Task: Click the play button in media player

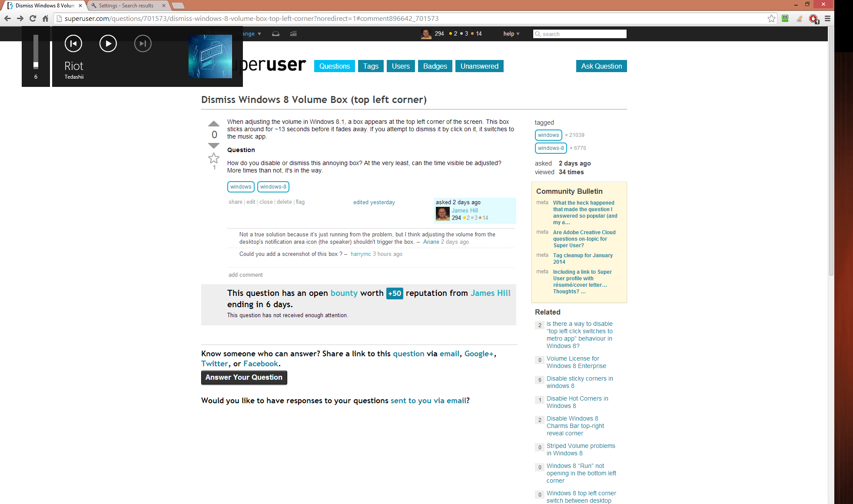Action: (107, 43)
